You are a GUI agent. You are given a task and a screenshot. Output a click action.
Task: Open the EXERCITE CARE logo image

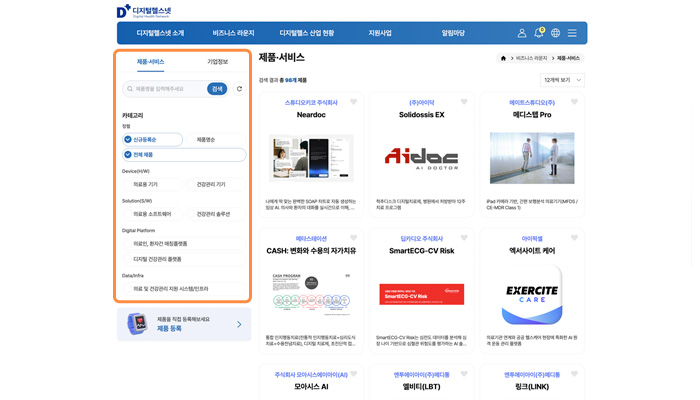point(532,295)
